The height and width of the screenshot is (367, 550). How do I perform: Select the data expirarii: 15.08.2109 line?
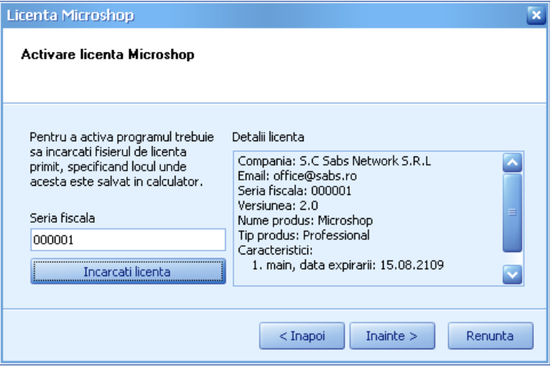[348, 265]
